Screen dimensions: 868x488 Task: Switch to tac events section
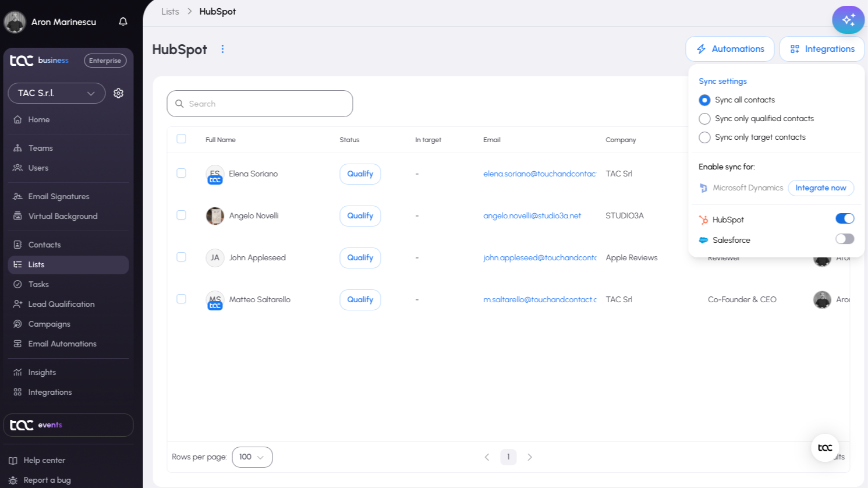point(68,425)
